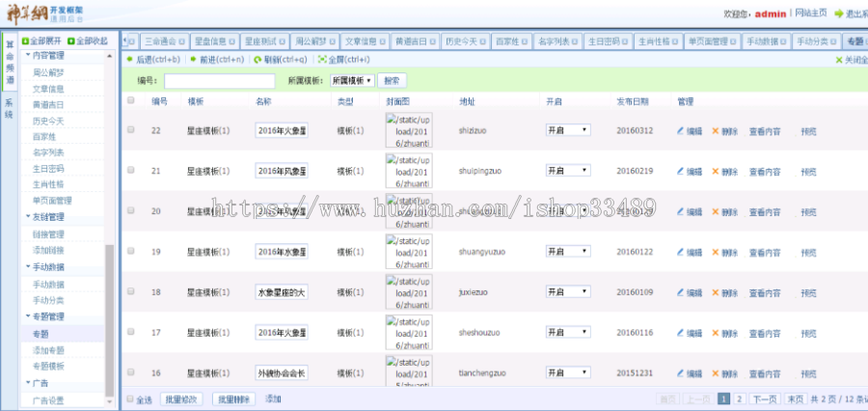Close the 单页面管理 tab via its x icon

click(734, 41)
